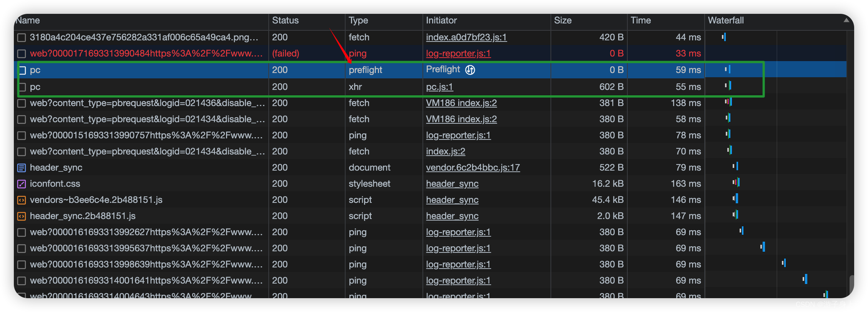Open red log-reporter.js:1 link of failed request

click(x=458, y=53)
